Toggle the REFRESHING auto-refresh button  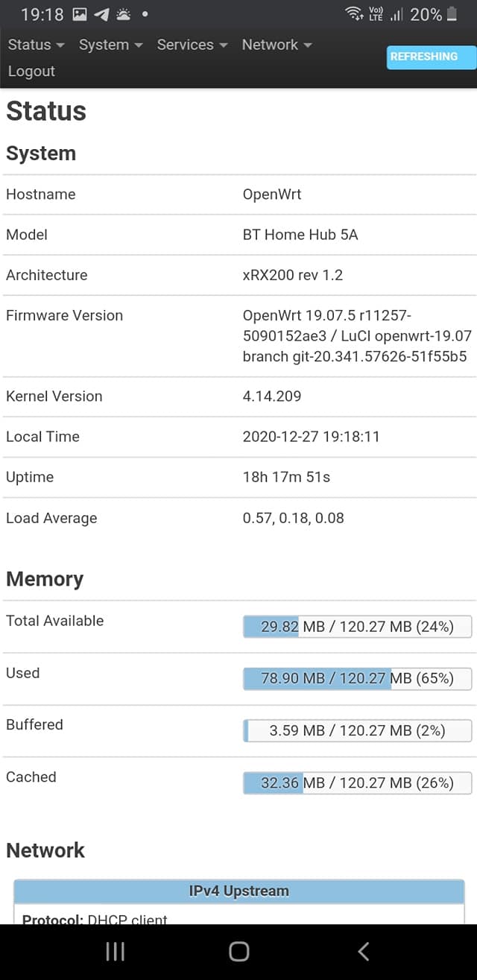tap(431, 57)
